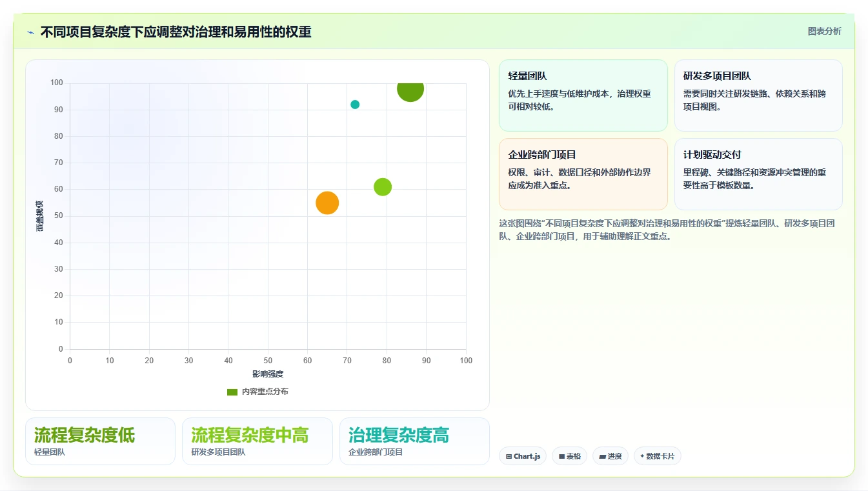
Task: Toggle the 内容重点分布 legend swatch
Action: click(x=232, y=392)
